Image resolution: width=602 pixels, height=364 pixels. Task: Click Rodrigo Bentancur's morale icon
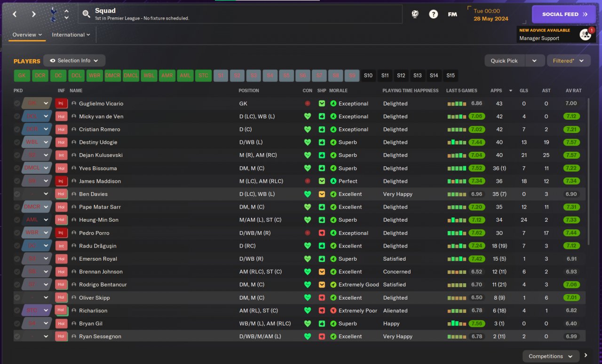point(333,285)
